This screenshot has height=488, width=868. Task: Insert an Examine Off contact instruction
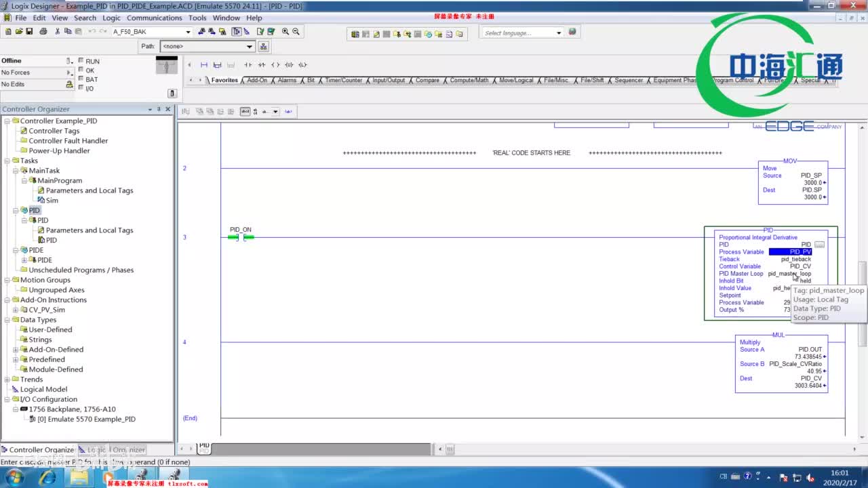pyautogui.click(x=261, y=65)
